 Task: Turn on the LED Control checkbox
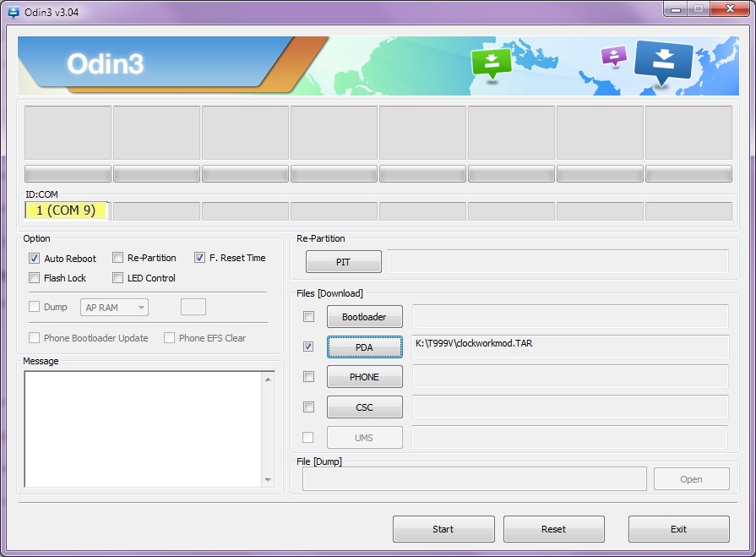(118, 278)
